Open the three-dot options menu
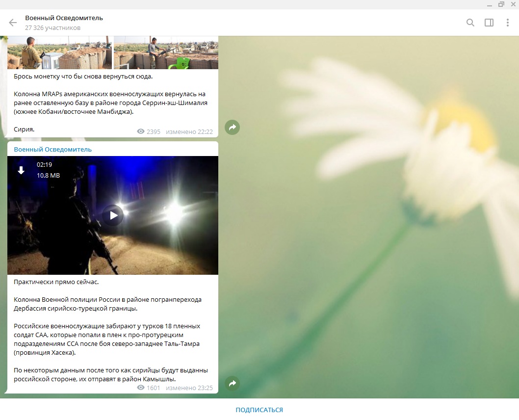 (507, 23)
